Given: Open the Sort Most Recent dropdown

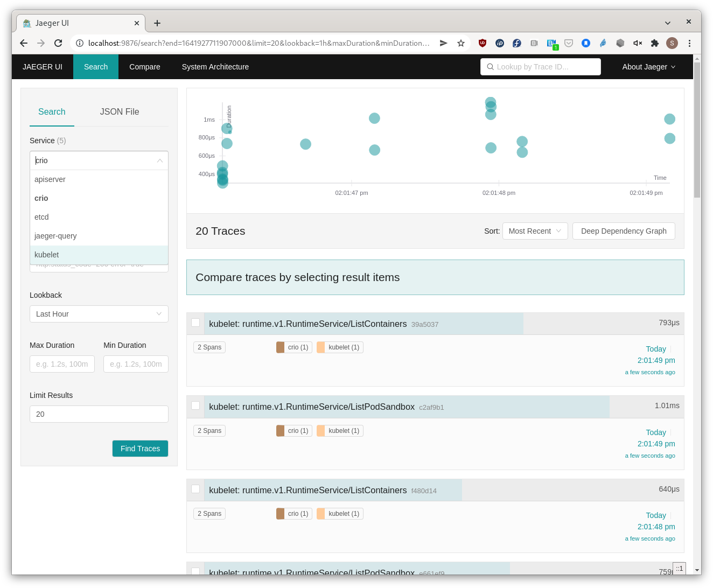Looking at the screenshot, I should pyautogui.click(x=535, y=231).
